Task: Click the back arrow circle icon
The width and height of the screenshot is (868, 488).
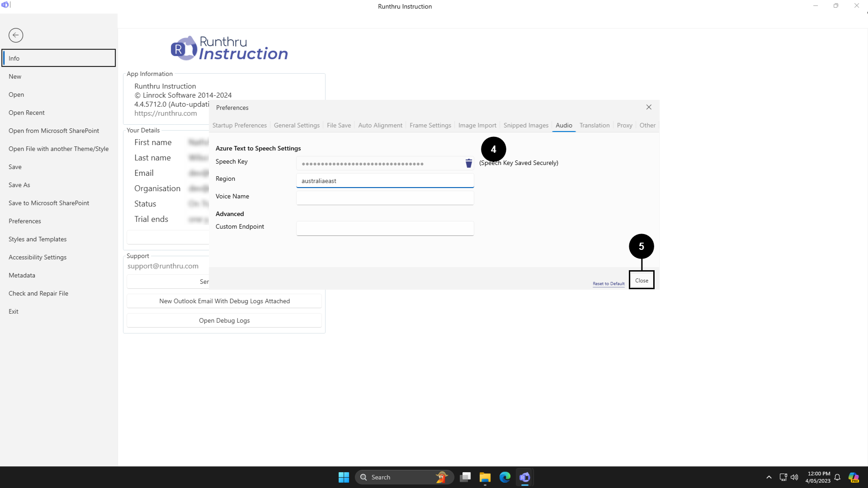Action: coord(16,35)
